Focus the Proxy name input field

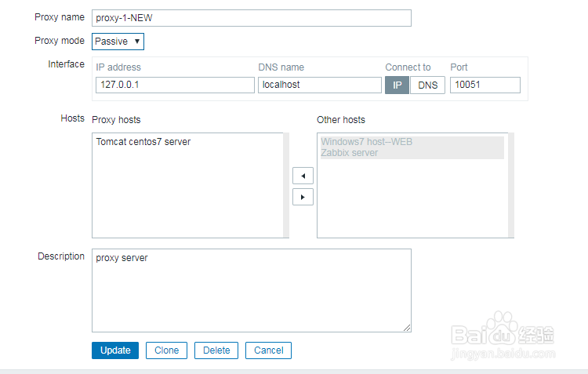pyautogui.click(x=252, y=18)
